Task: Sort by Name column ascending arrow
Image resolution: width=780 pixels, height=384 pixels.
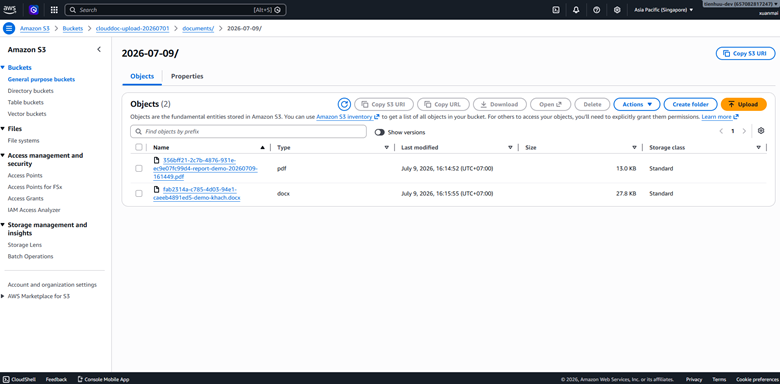Action: pyautogui.click(x=262, y=148)
